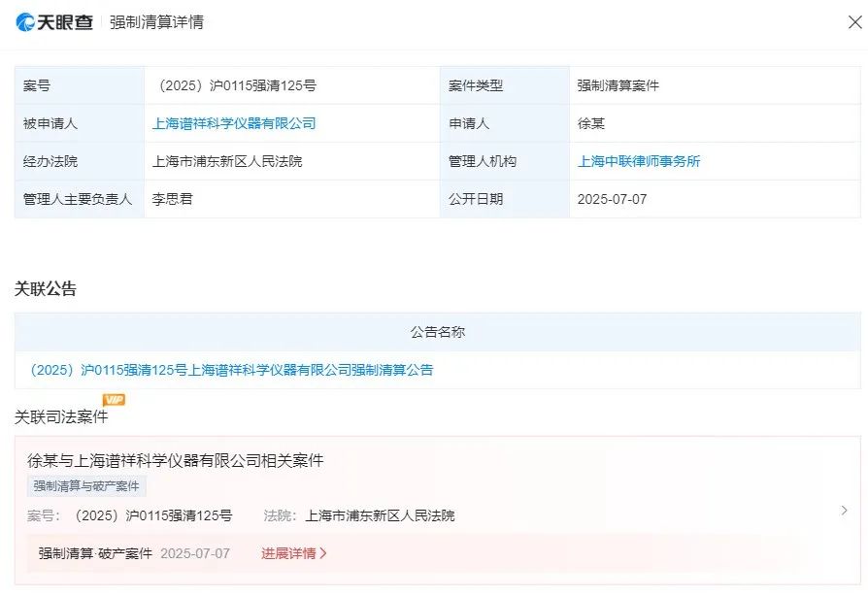Click 强制清算·破产案件 label in case card

[x=95, y=553]
